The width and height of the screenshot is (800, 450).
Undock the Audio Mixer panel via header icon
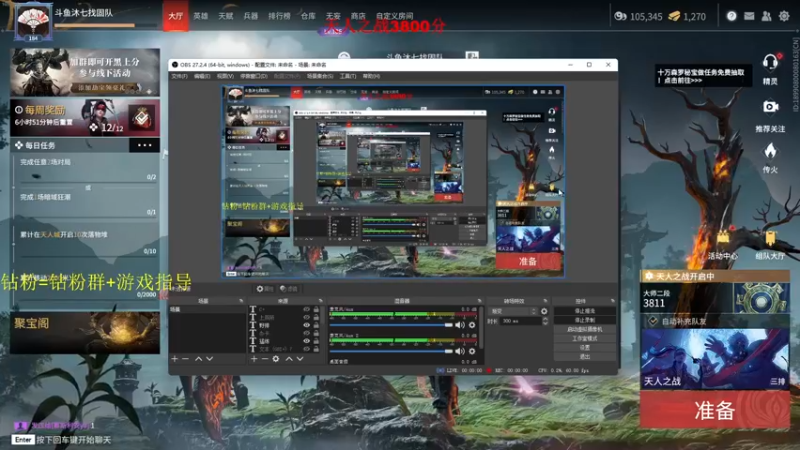pyautogui.click(x=479, y=301)
